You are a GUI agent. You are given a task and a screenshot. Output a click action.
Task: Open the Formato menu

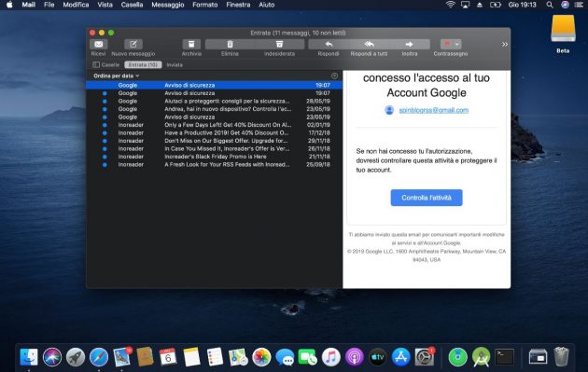click(x=205, y=5)
